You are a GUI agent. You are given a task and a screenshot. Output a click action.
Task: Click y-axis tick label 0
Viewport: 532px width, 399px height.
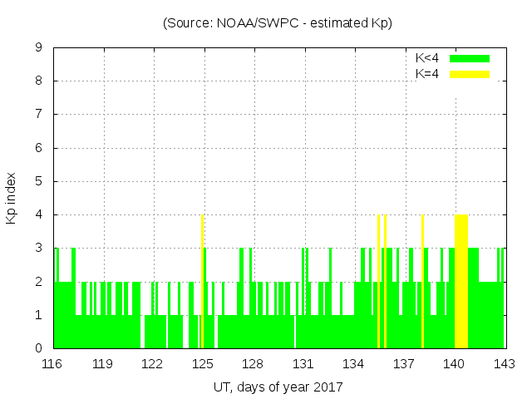[x=38, y=348]
